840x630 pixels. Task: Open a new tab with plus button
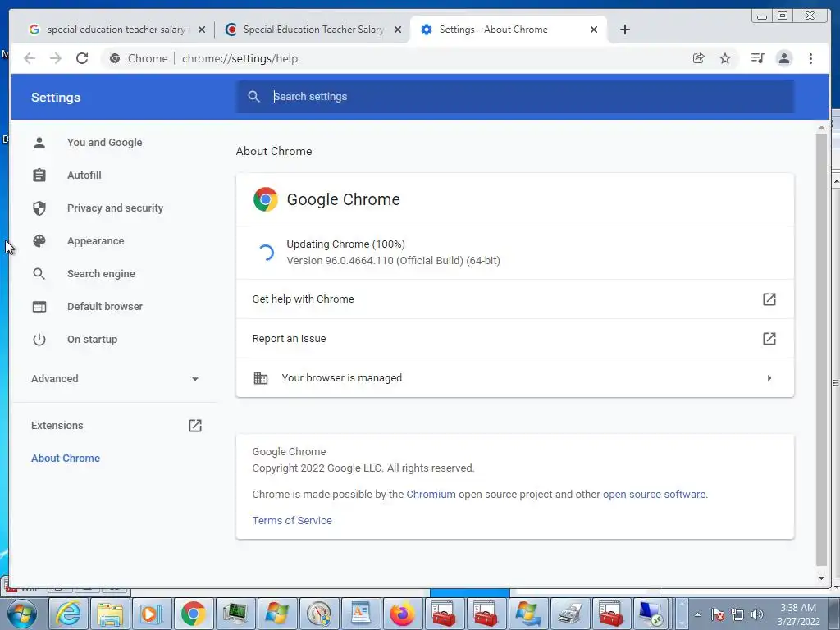tap(624, 30)
